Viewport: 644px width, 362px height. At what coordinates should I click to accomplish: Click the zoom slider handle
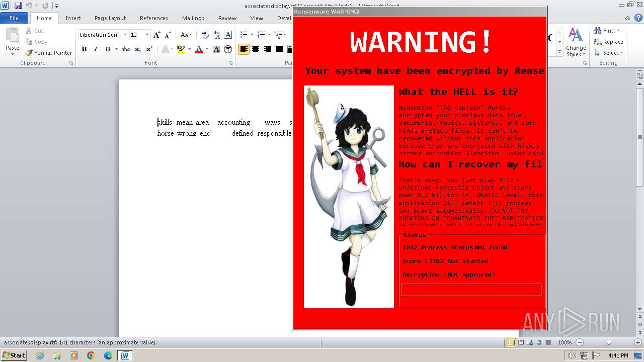click(609, 342)
